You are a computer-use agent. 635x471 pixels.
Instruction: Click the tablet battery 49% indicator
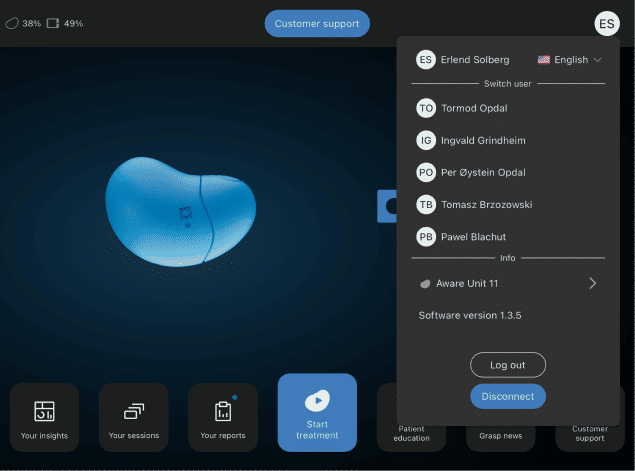tap(65, 23)
